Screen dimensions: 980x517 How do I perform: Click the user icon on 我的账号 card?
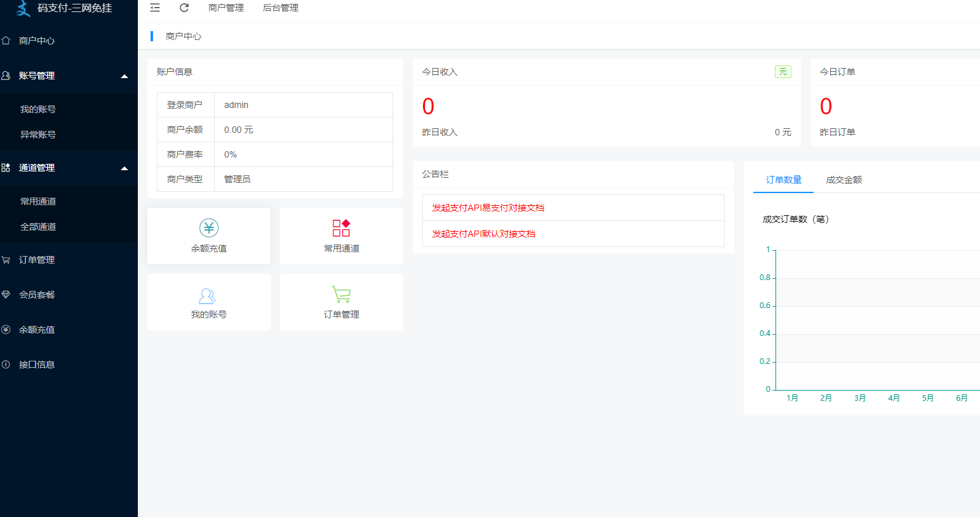click(208, 295)
